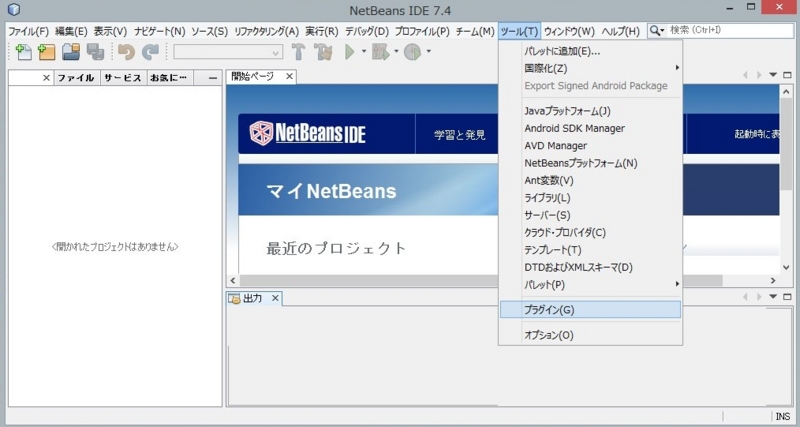Choose Javaプラットフォーム(J) menu item

coord(590,111)
